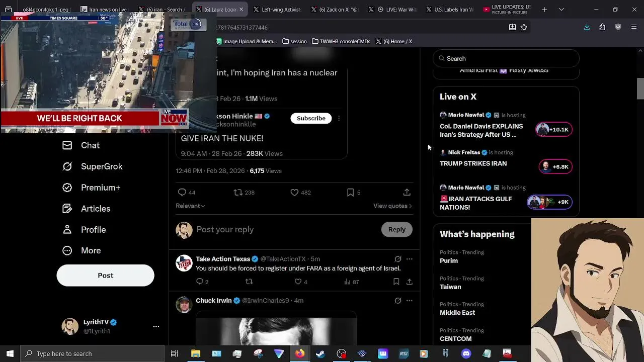644x362 pixels.
Task: Open Profile from the sidebar
Action: click(x=84, y=230)
